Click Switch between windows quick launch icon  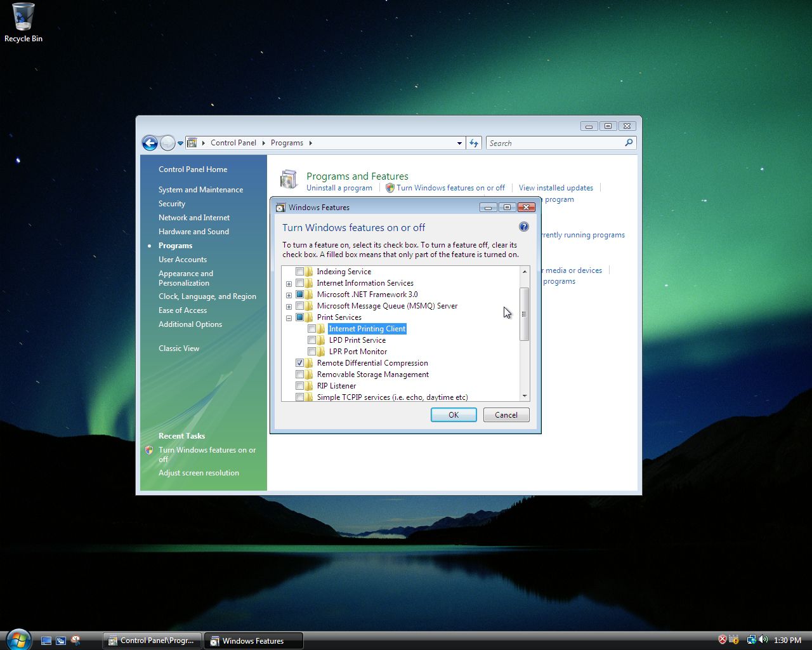click(x=61, y=640)
